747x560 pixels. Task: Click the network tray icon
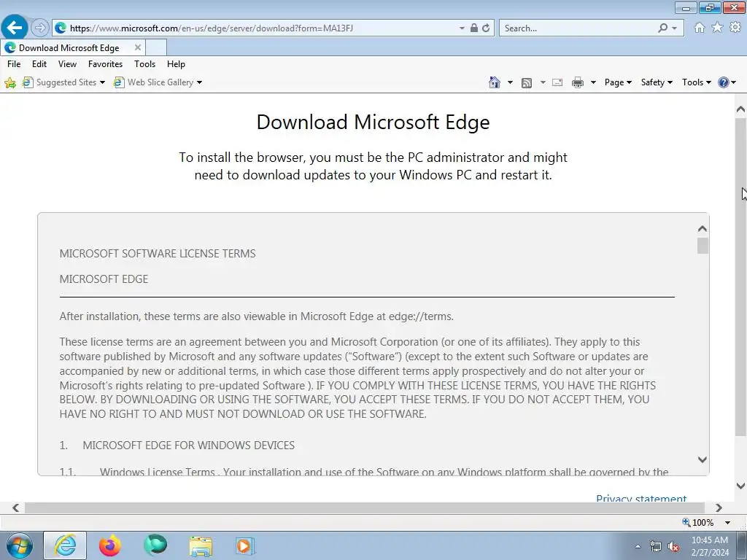pos(656,547)
